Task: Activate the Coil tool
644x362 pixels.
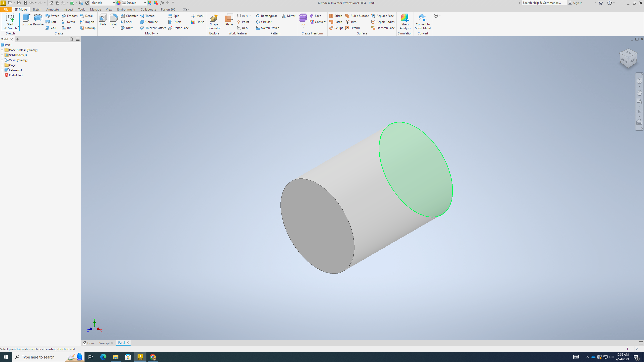Action: (51, 28)
